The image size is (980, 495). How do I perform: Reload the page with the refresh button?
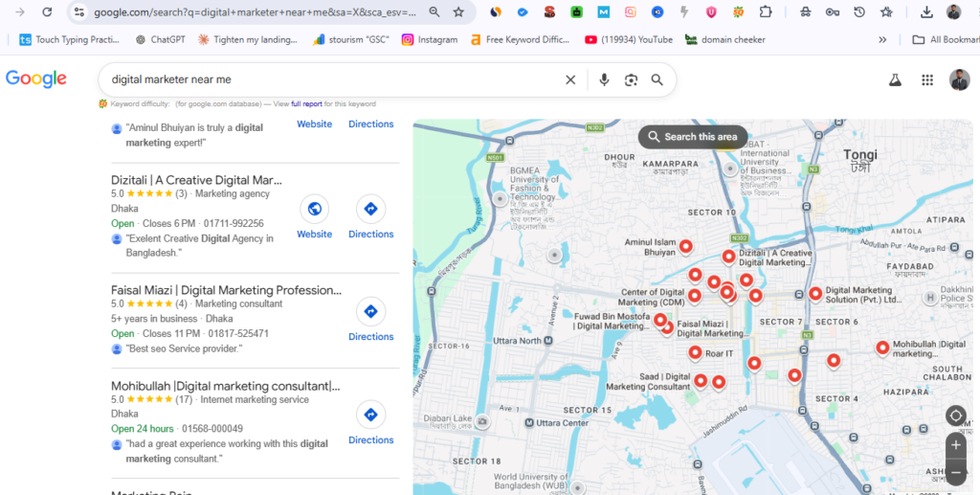coord(47,11)
